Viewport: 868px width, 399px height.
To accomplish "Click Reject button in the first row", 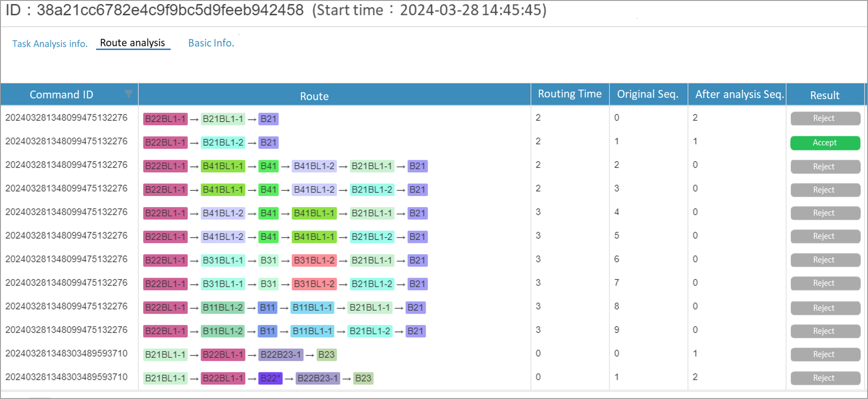I will tap(825, 118).
